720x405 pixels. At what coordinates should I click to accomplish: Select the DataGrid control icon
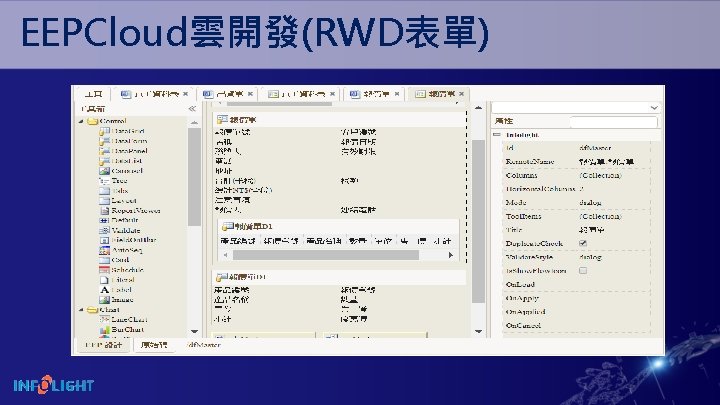tap(104, 131)
